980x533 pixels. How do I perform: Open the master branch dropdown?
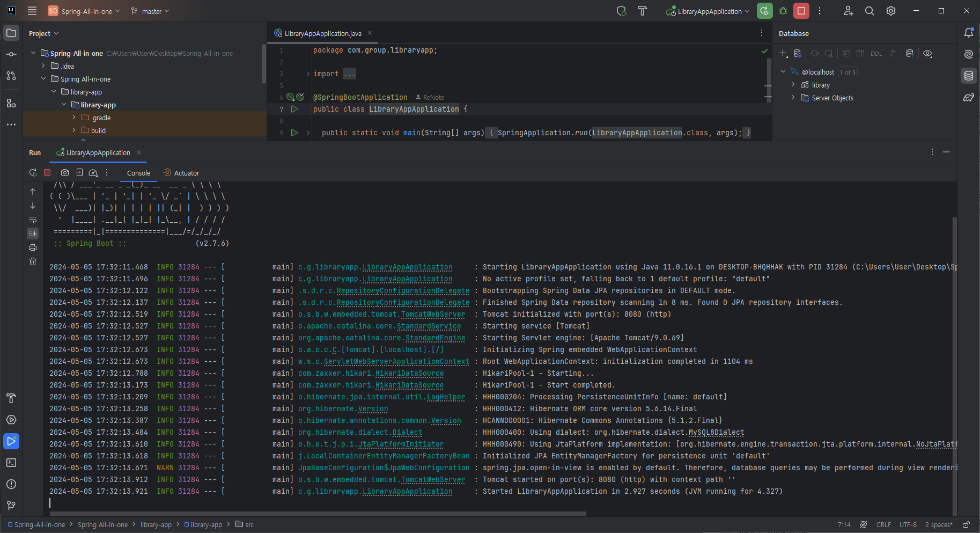tap(150, 11)
